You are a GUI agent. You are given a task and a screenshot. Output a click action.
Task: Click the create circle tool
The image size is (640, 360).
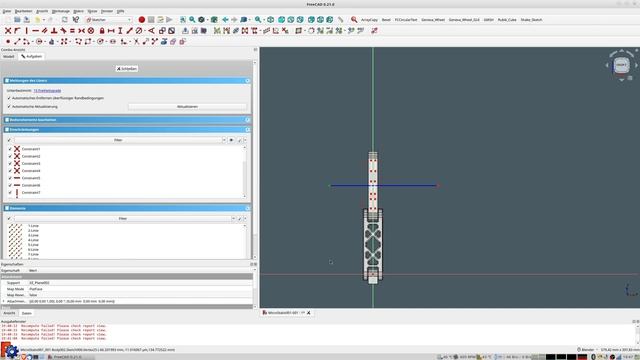(x=39, y=41)
